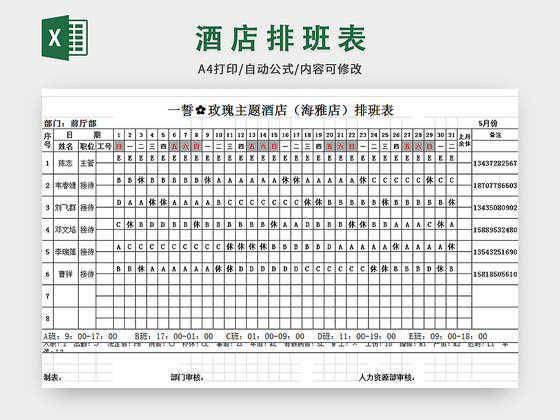
Task: Select date header cell 10
Action: coord(219,135)
